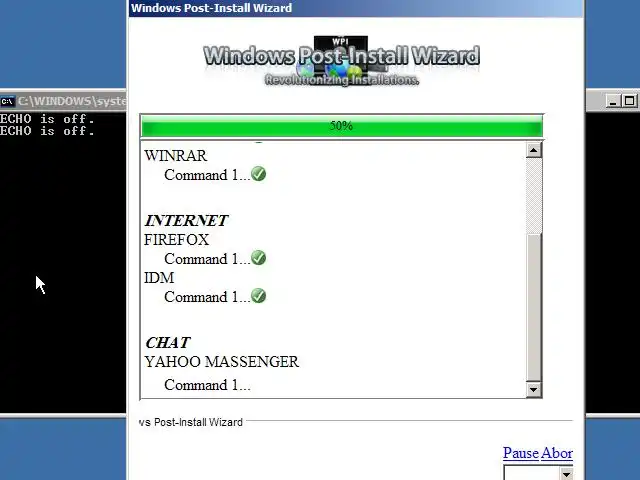Screen dimensions: 640x480
Task: Select the WINRAR entry text
Action: (x=176, y=156)
